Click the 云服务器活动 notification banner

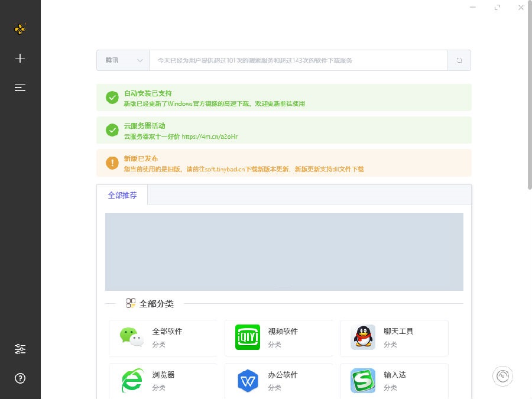284,130
